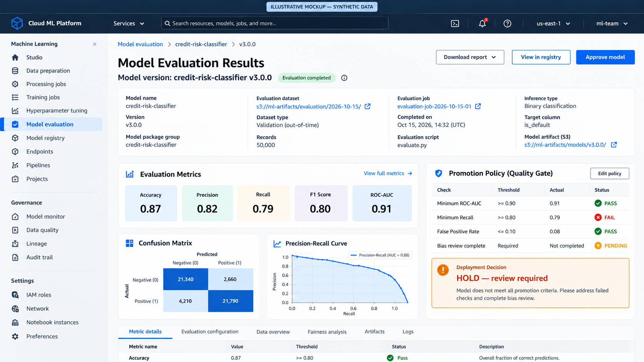Click View in registry button

541,57
